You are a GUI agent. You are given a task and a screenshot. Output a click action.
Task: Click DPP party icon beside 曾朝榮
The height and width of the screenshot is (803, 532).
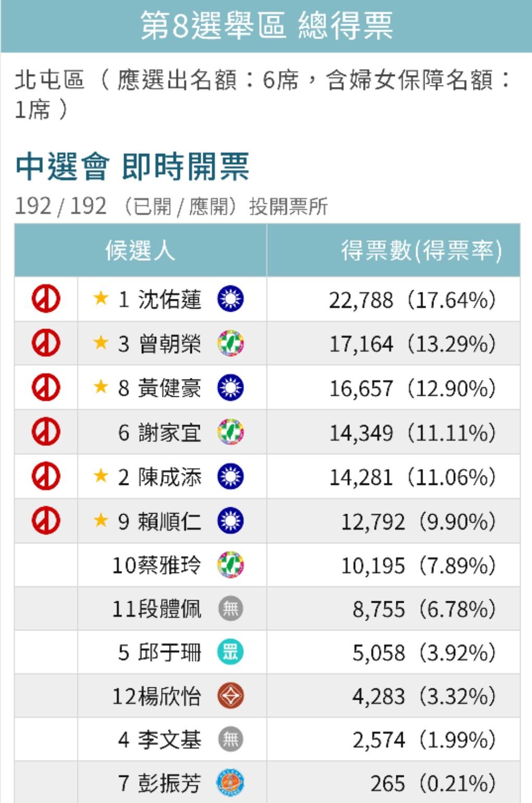click(231, 343)
